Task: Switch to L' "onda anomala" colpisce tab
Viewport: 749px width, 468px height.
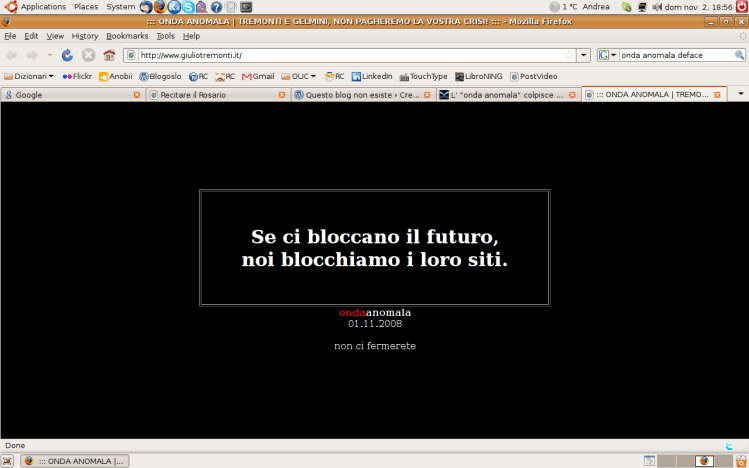Action: [x=508, y=95]
